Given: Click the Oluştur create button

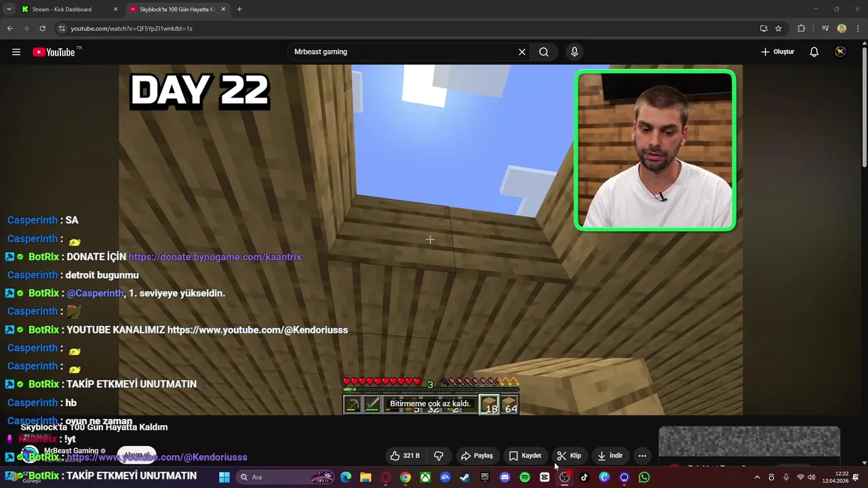Looking at the screenshot, I should tap(777, 52).
